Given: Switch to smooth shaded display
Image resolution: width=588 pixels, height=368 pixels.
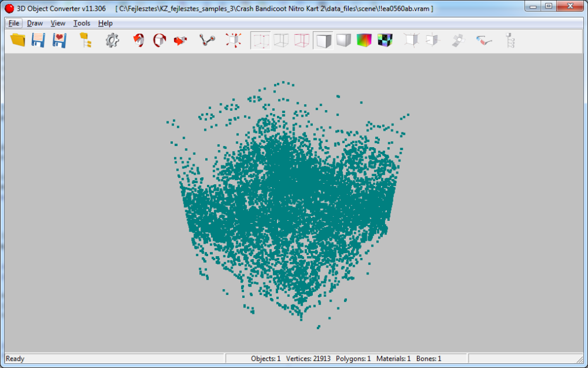Looking at the screenshot, I should pos(343,40).
